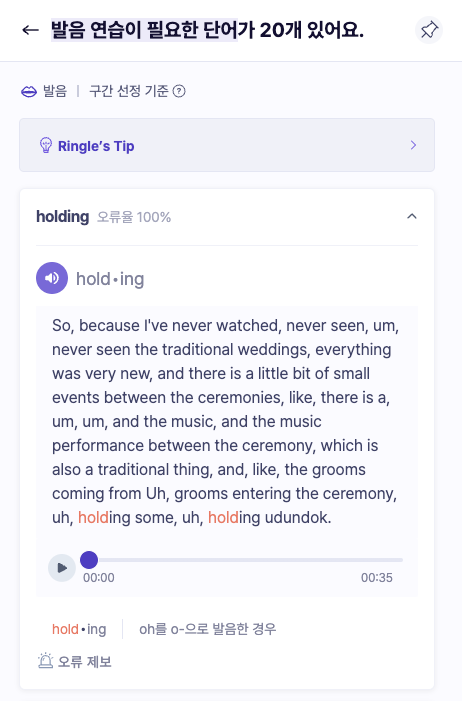Play pronunciation with the purple speaker icon
Viewport: 462px width, 701px height.
click(x=52, y=278)
